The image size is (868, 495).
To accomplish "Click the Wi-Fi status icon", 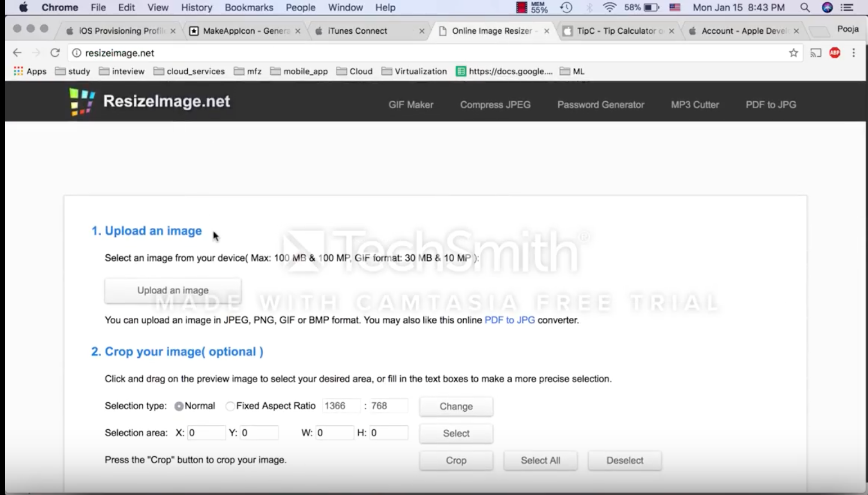I will 609,7.
